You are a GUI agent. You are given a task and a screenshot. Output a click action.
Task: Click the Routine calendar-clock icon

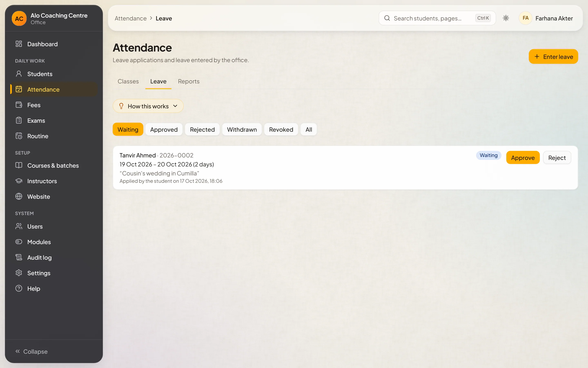(x=19, y=136)
